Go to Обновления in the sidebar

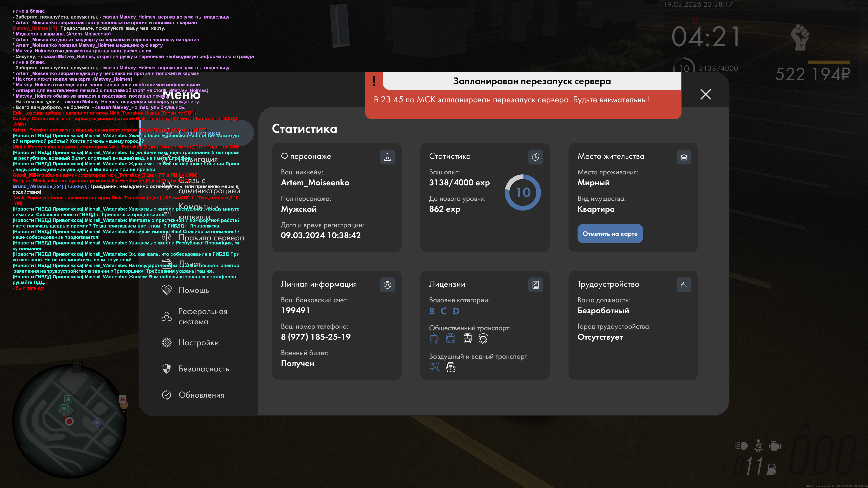click(x=201, y=395)
